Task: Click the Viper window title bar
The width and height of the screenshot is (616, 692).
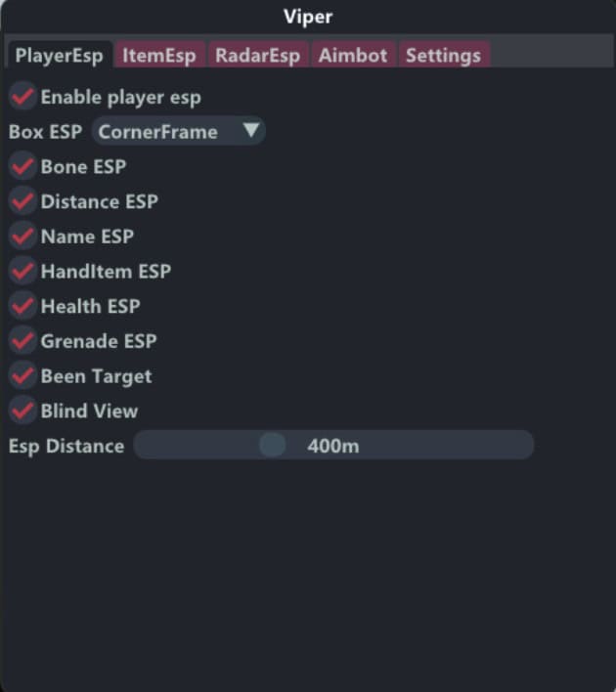Action: coord(308,18)
